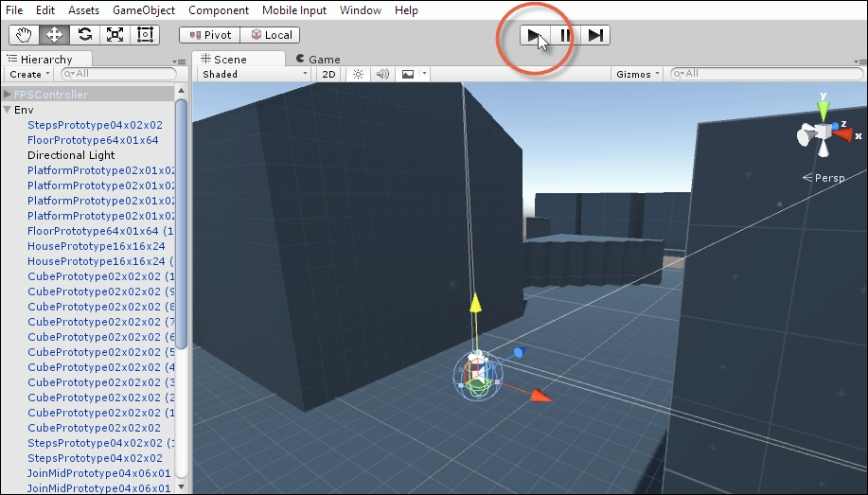Select the Hand tool in toolbar
868x495 pixels.
pyautogui.click(x=24, y=35)
